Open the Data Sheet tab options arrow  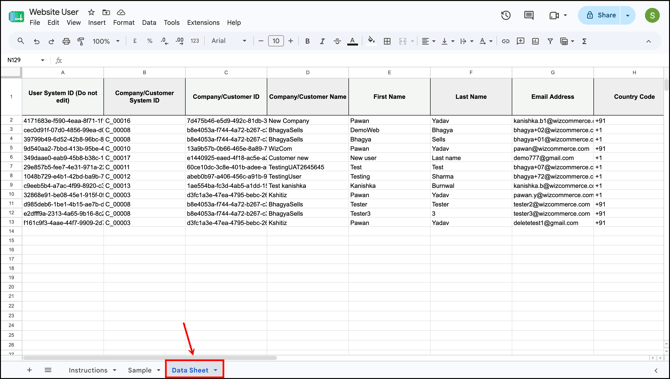216,370
